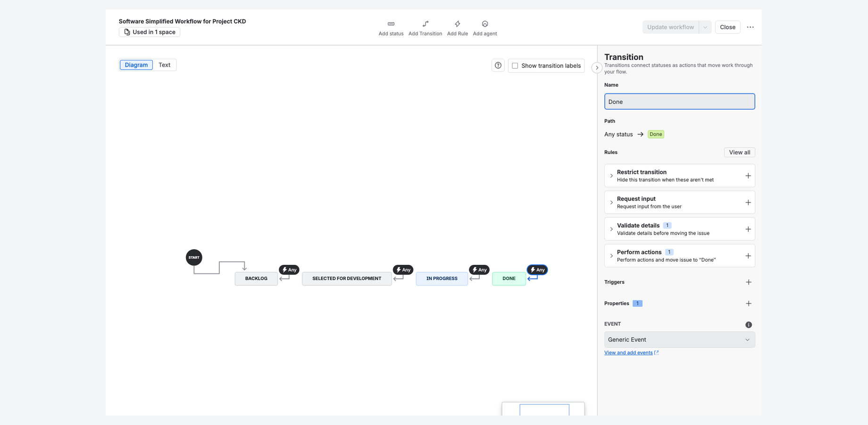Click Used in 1 space button
This screenshot has width=868, height=425.
click(150, 32)
